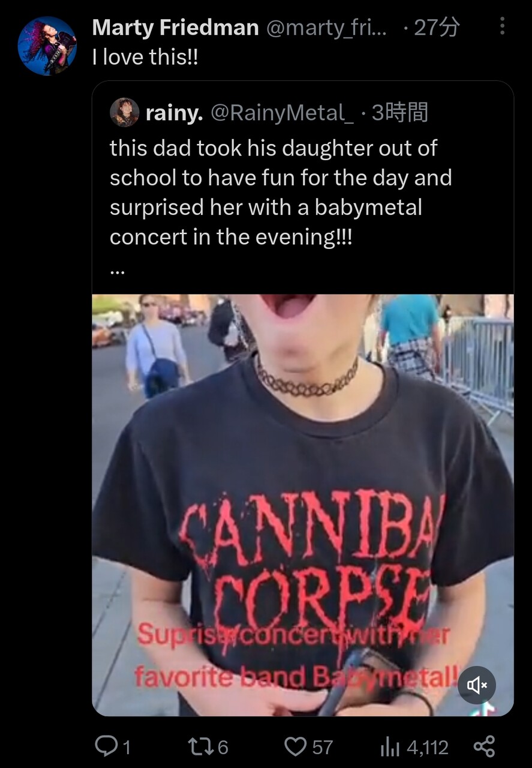
Task: Click the rainy. display name
Action: click(x=174, y=112)
